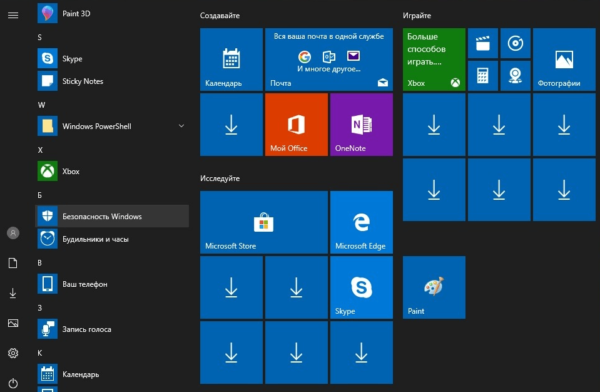Open the Почта mail tile
This screenshot has width=600, height=392.
coord(329,59)
